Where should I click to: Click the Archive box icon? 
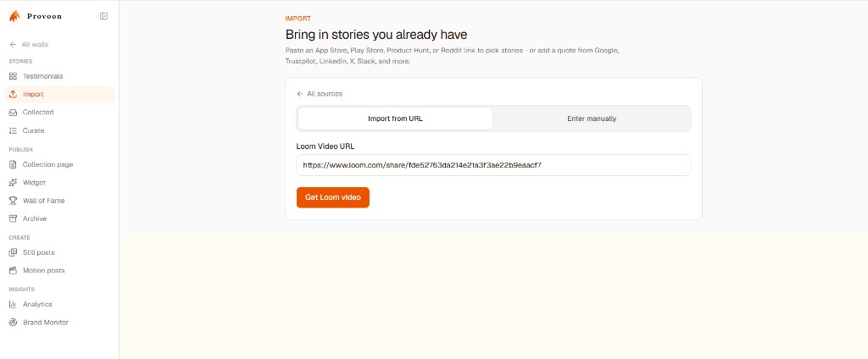[14, 218]
